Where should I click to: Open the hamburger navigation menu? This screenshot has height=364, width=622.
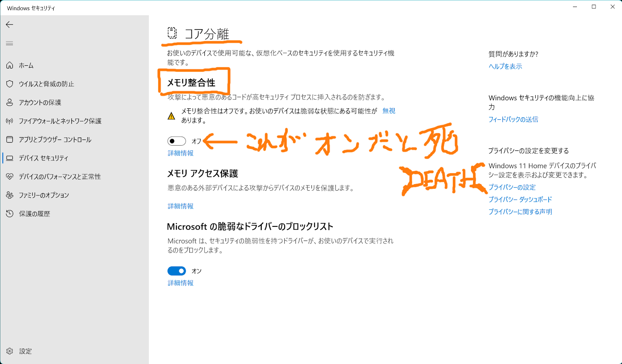(9, 43)
